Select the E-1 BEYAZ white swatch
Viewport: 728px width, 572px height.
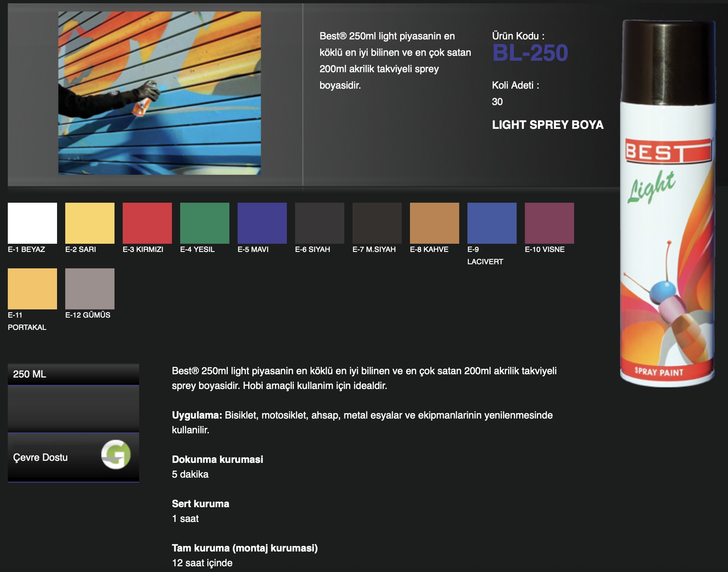(32, 223)
